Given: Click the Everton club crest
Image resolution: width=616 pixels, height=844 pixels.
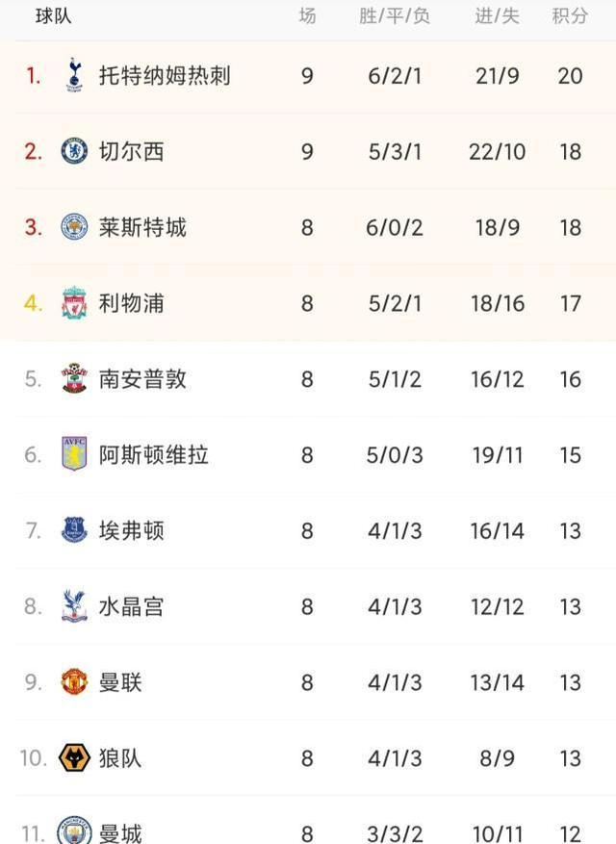Looking at the screenshot, I should pos(74,530).
